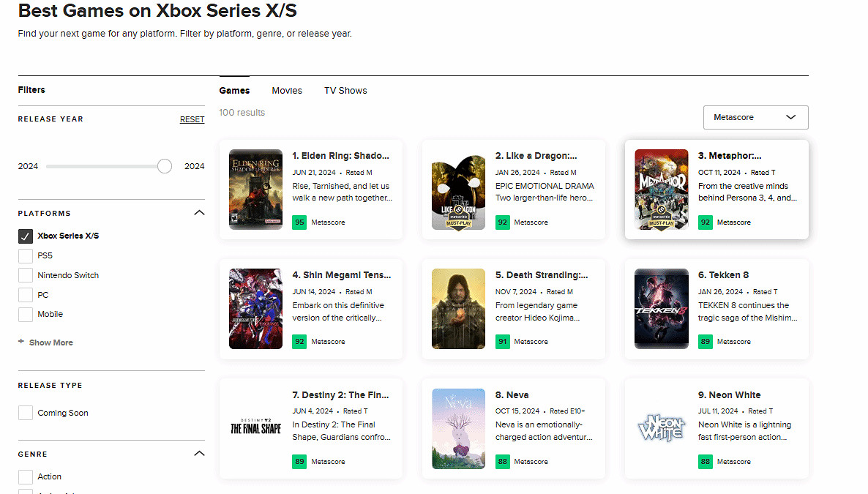
Task: Click Death Stranding's 91 Metascore badge
Action: pos(502,341)
